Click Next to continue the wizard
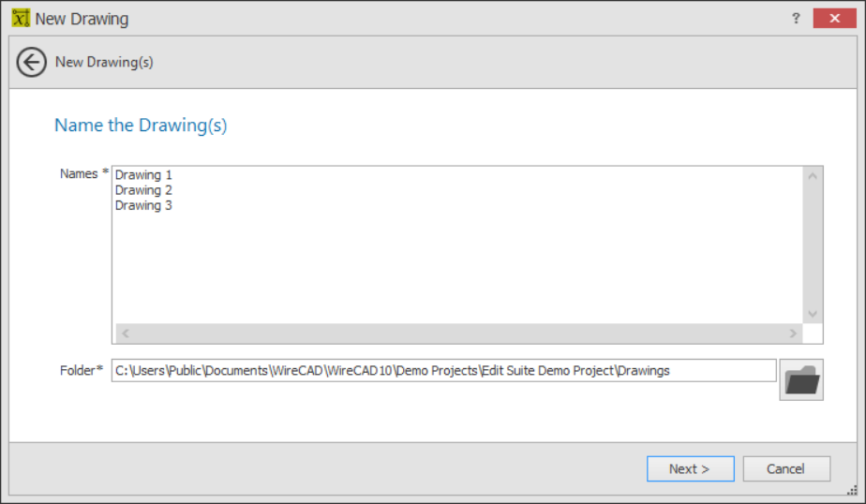 point(691,468)
